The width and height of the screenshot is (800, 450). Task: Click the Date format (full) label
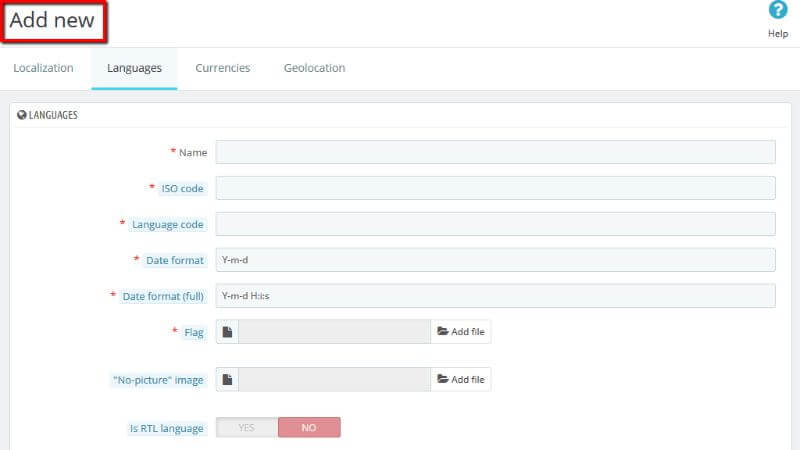[x=163, y=296]
